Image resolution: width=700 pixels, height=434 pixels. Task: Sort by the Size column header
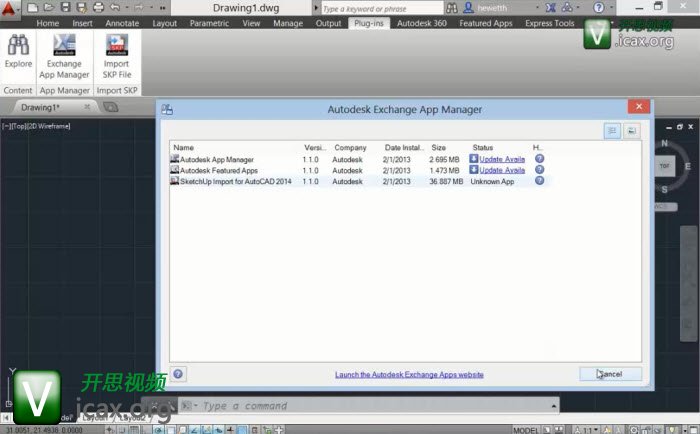pos(438,148)
